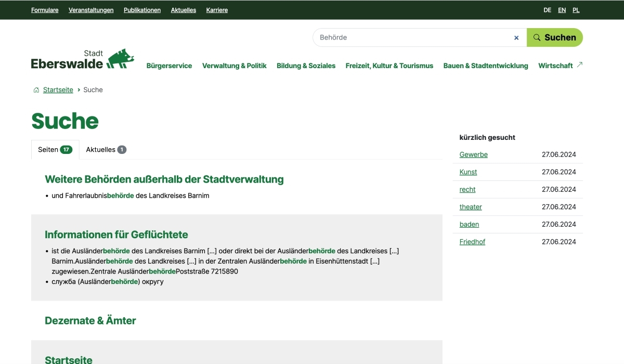
Task: Click the external link arrow beside Wirtschaft
Action: click(580, 65)
